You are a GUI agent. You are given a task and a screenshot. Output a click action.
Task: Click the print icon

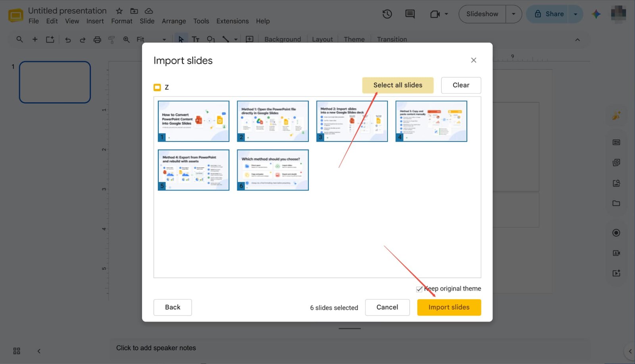[x=97, y=39]
